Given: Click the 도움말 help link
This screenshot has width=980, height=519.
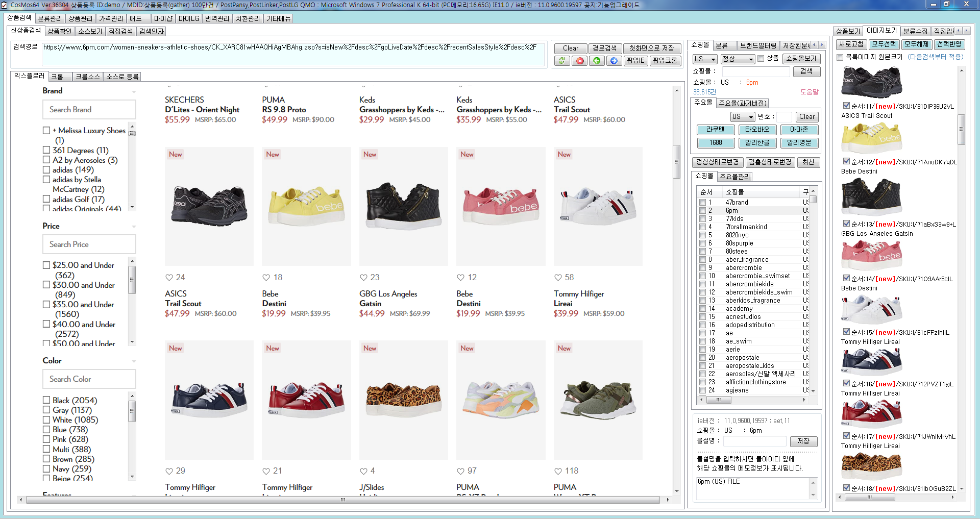Looking at the screenshot, I should point(810,92).
